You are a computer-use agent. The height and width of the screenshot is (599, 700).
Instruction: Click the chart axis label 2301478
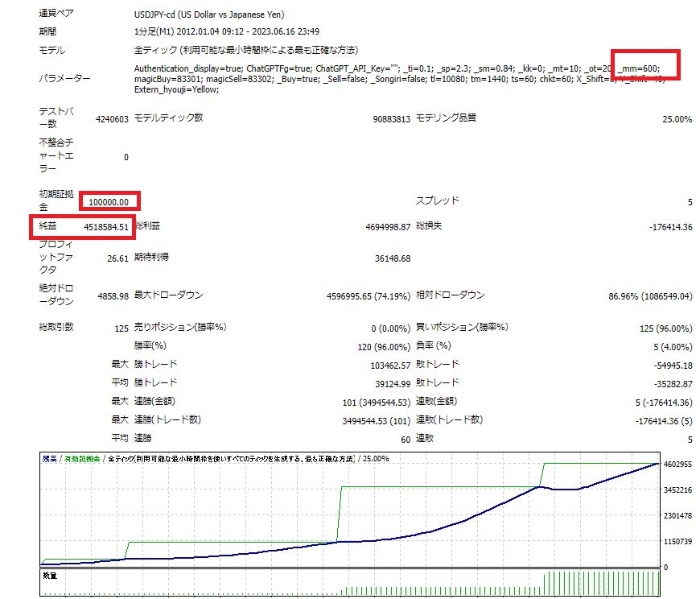pos(677,516)
